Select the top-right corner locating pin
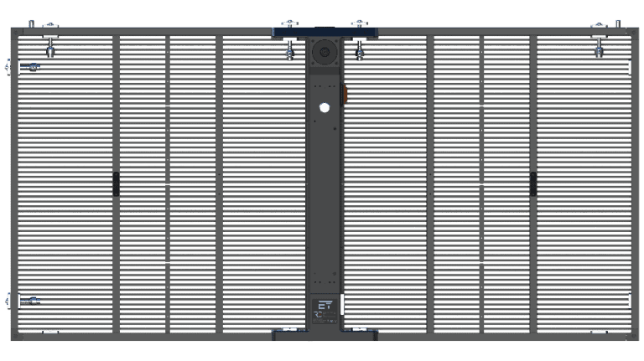This screenshot has width=644, height=361. click(x=618, y=23)
